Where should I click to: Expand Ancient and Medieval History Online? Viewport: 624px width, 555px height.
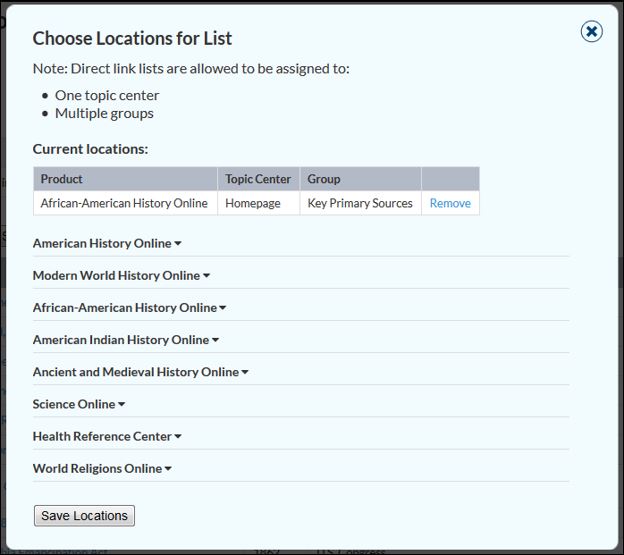(140, 372)
